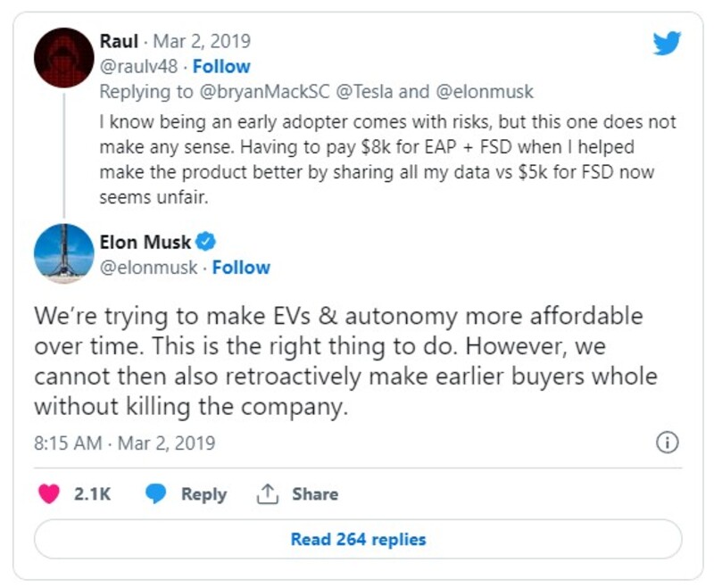This screenshot has width=714, height=588.
Task: Click the Share text label
Action: coord(315,494)
